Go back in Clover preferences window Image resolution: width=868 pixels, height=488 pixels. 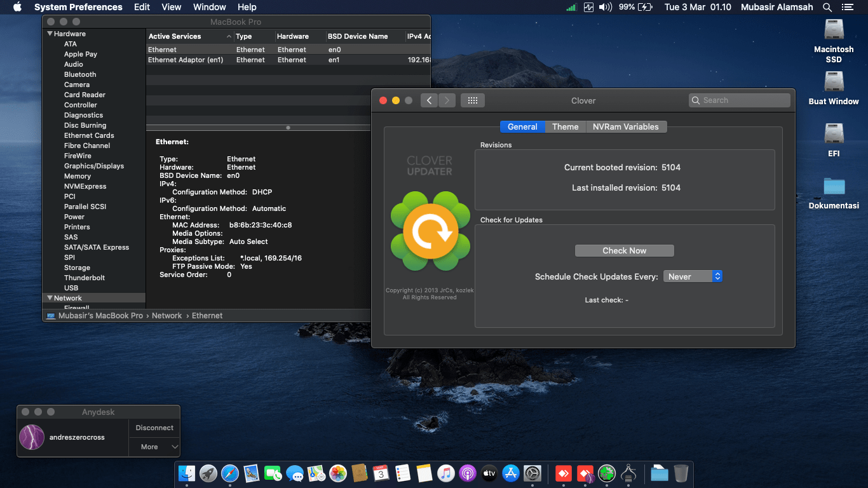point(429,100)
